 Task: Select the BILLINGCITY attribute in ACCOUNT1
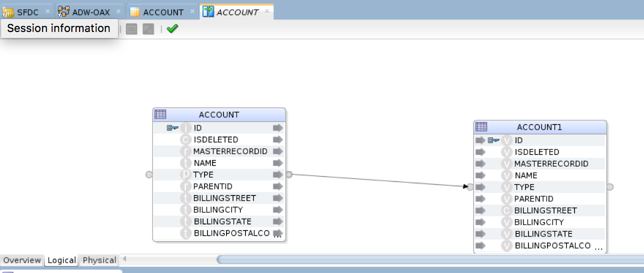540,222
